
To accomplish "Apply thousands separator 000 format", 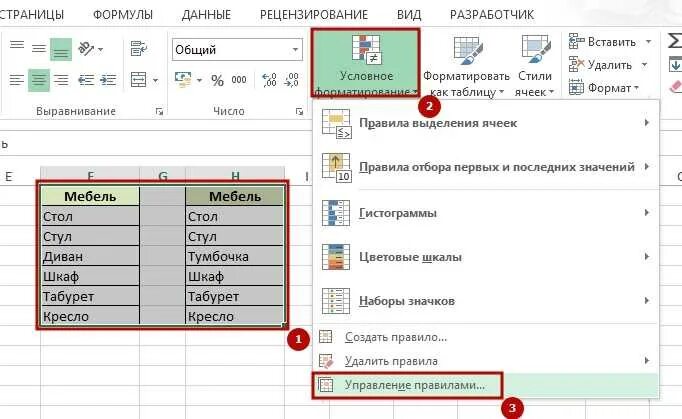I will click(239, 80).
